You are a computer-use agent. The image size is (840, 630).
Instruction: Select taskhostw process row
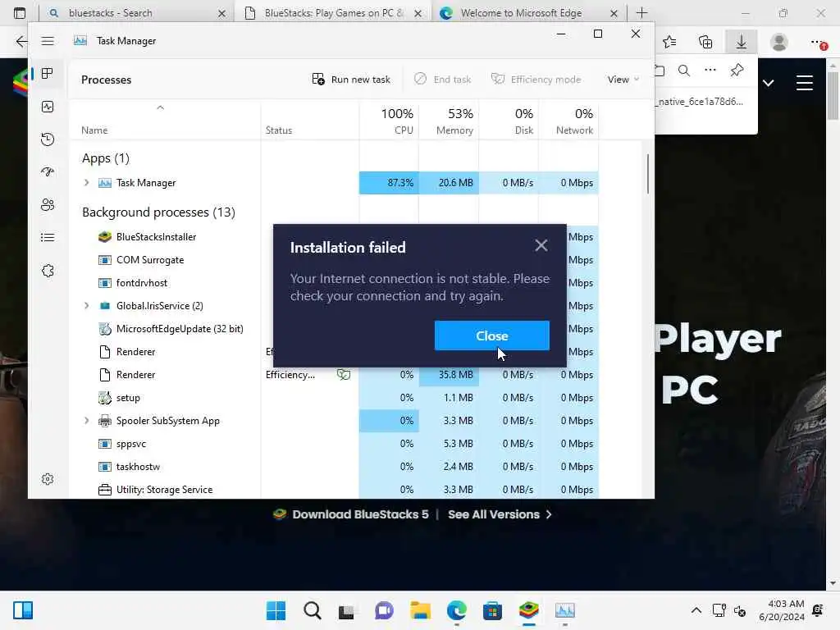(x=334, y=467)
